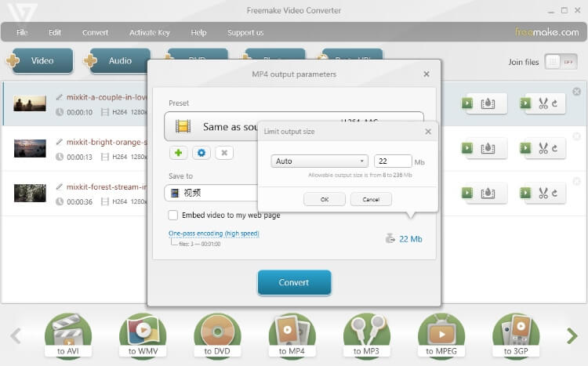Click the mixkit-bright-orange thumbnail
The image size is (588, 366).
click(x=30, y=148)
